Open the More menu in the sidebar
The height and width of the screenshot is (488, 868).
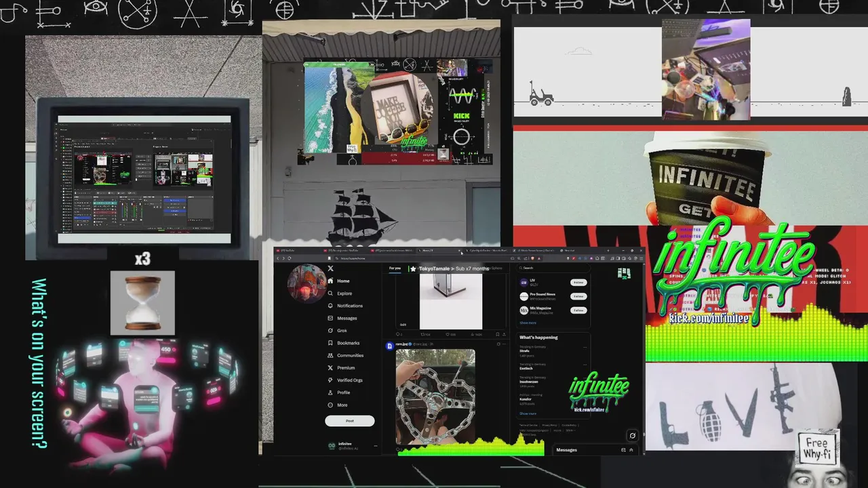click(x=337, y=405)
